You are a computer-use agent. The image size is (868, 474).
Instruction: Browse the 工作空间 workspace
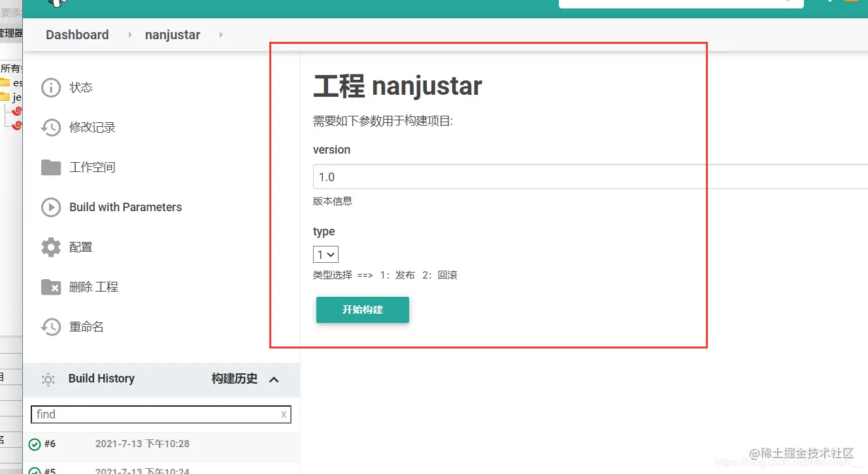click(x=91, y=167)
